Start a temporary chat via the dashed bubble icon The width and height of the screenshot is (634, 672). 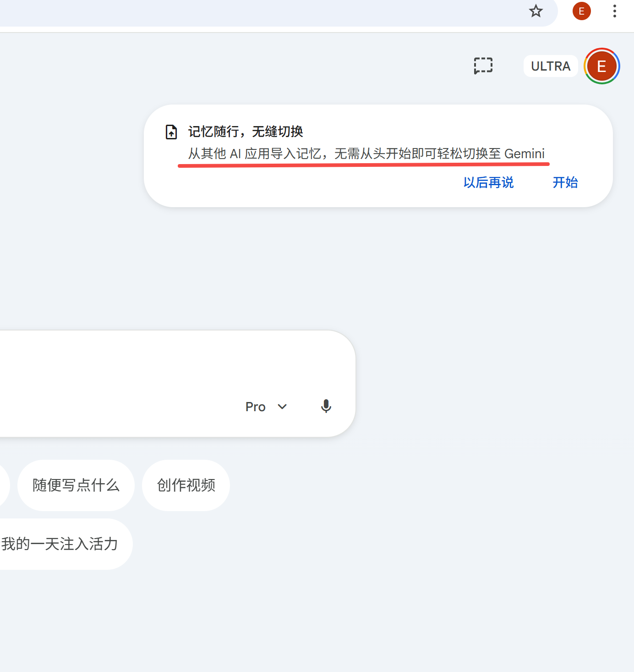[483, 66]
